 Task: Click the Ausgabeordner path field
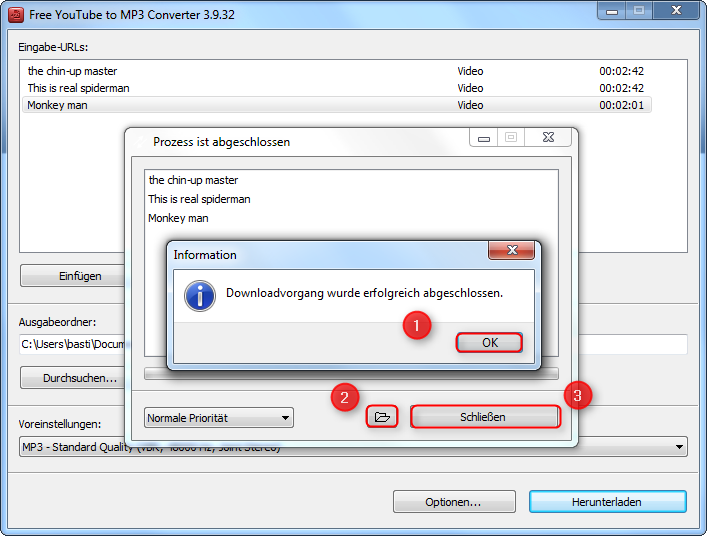coord(353,344)
